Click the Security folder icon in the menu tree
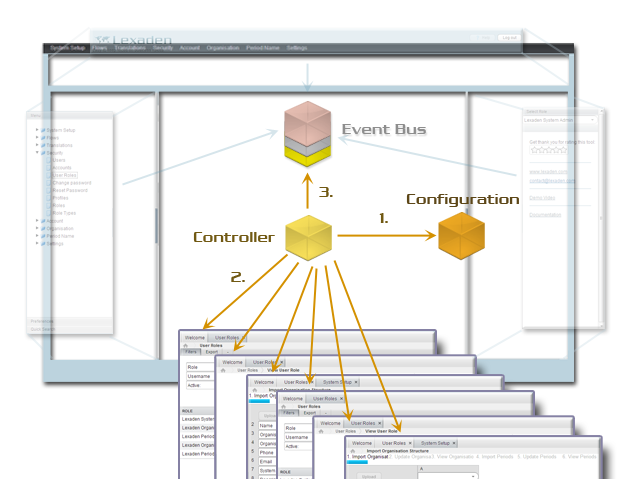622x479 pixels. point(43,153)
